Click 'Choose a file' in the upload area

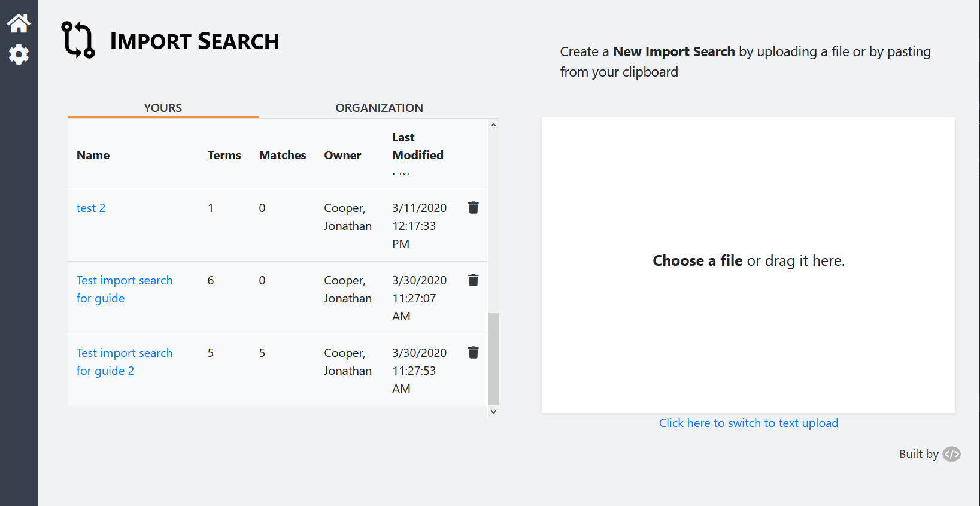point(697,261)
